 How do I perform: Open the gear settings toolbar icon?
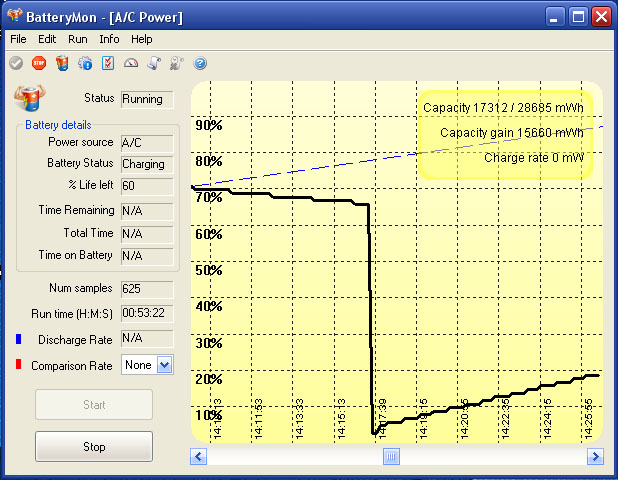pos(85,63)
